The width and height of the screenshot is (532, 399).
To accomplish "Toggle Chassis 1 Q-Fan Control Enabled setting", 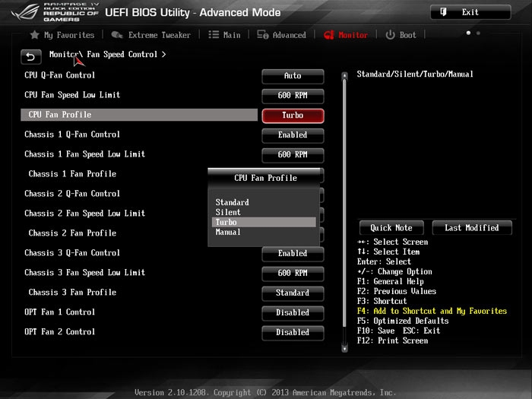I will click(293, 135).
